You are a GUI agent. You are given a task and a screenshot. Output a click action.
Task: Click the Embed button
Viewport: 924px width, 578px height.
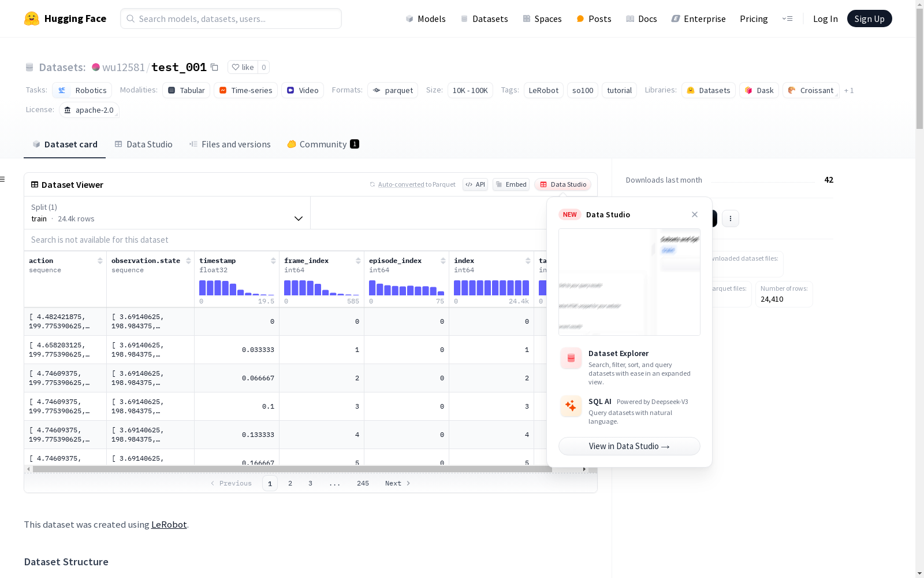pos(511,184)
